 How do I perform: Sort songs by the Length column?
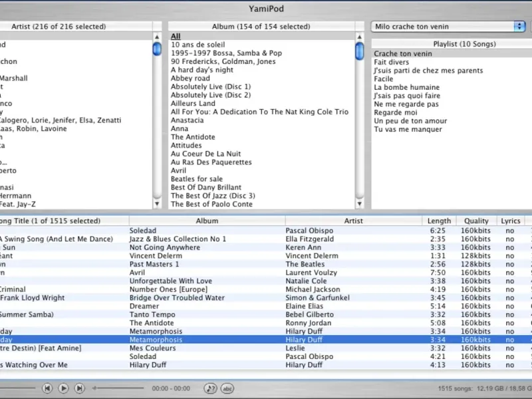pyautogui.click(x=439, y=221)
